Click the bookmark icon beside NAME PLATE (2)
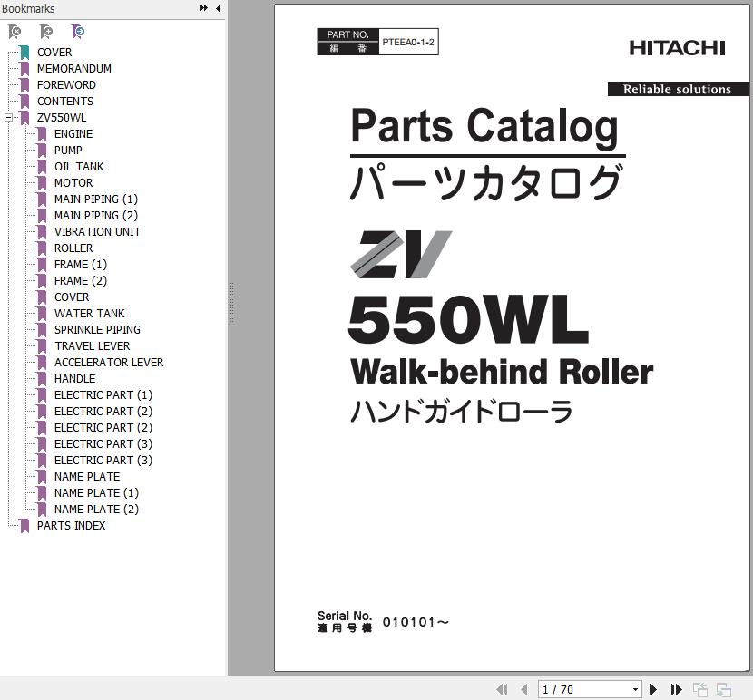 (43, 510)
